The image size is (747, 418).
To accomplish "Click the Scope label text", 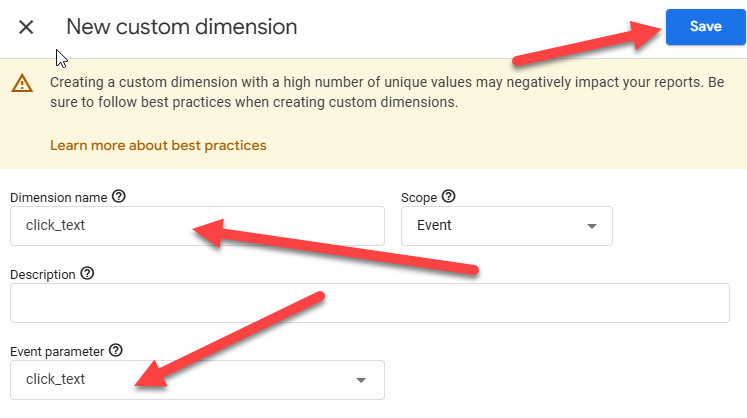I will pyautogui.click(x=418, y=198).
